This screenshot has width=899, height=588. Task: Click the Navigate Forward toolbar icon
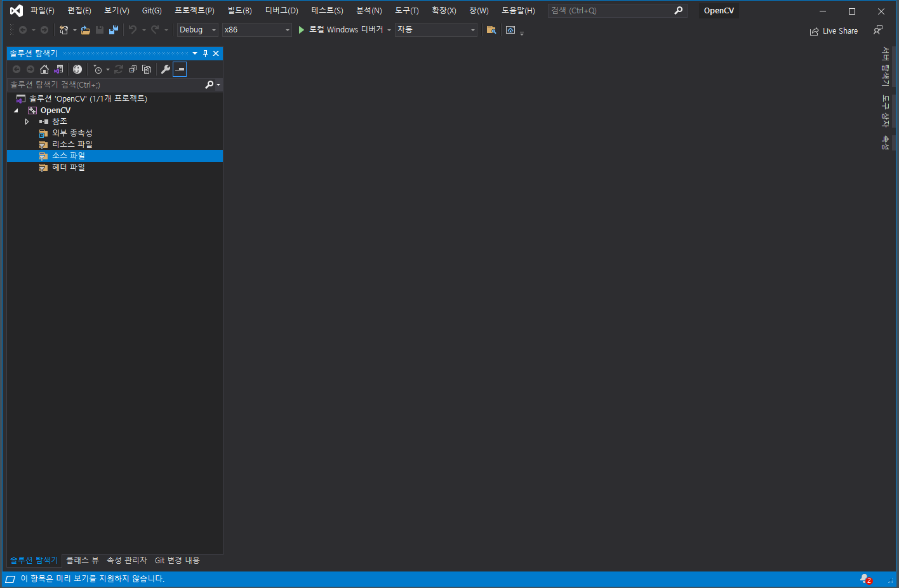pyautogui.click(x=44, y=30)
